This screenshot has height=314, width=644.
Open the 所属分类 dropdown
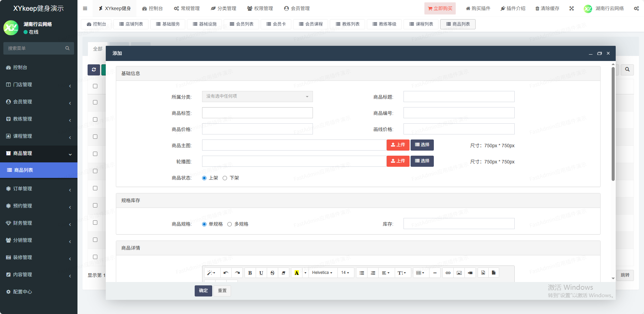pos(257,97)
